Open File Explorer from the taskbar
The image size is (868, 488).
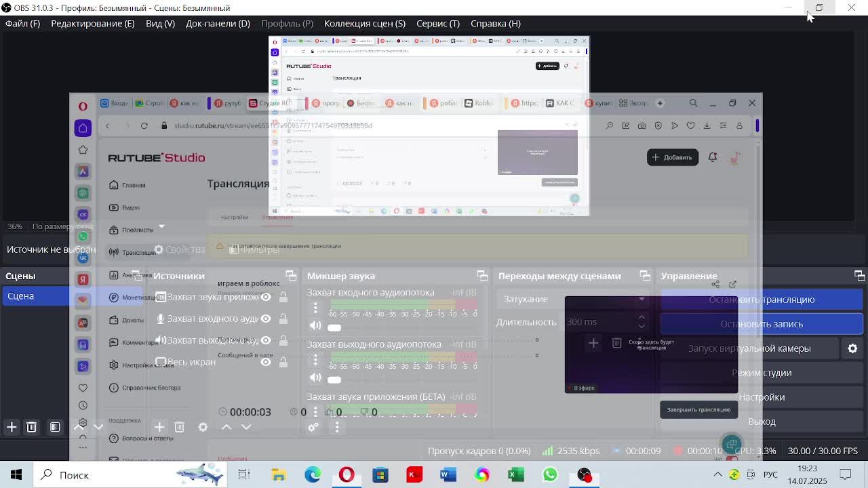pyautogui.click(x=279, y=474)
